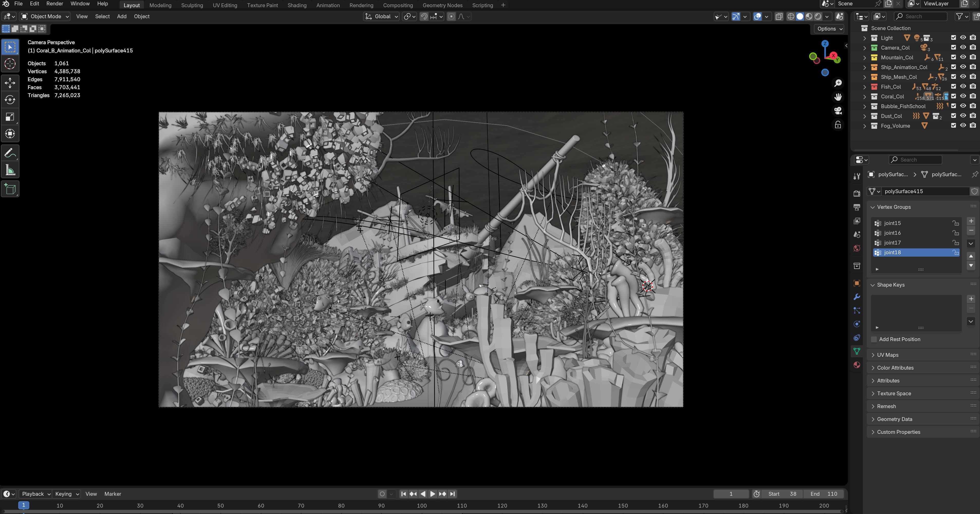Hide Fish_Col collection with eye icon

(x=963, y=87)
